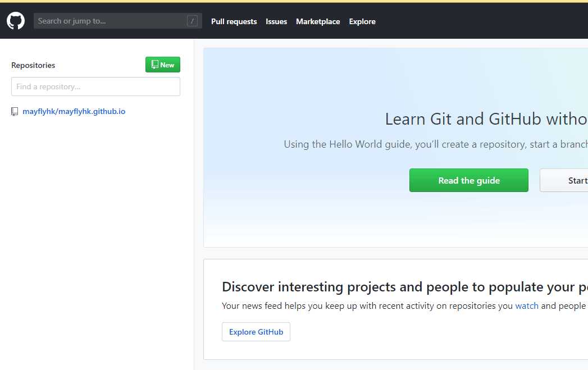The width and height of the screenshot is (588, 370).
Task: Click the Learn Git and GitHub heading
Action: [x=486, y=119]
